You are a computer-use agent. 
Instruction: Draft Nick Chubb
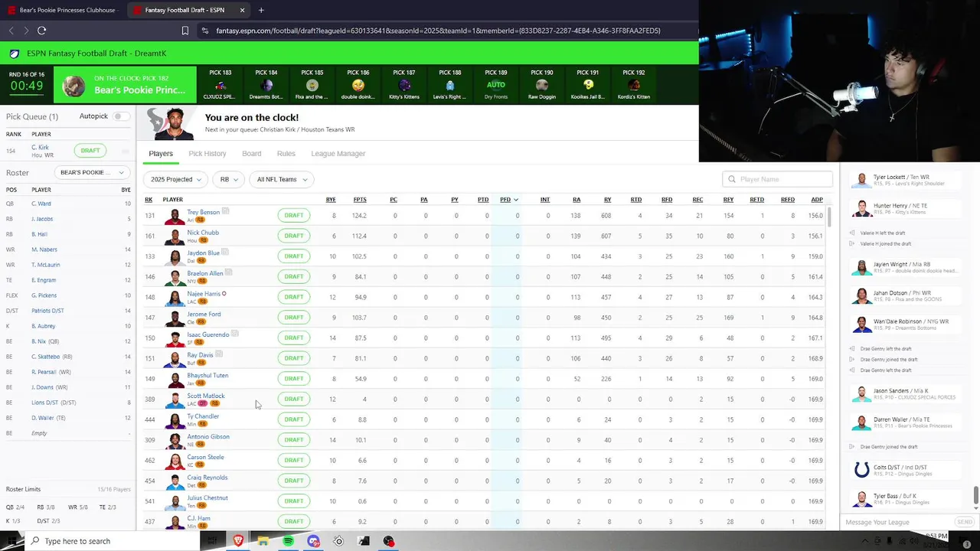(x=294, y=236)
